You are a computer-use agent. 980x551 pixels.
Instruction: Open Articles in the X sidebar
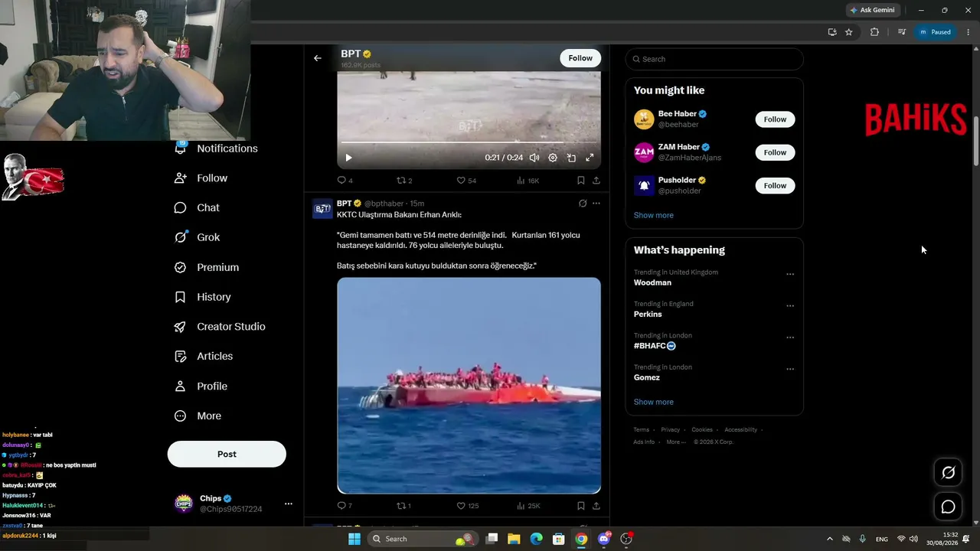[x=204, y=356]
